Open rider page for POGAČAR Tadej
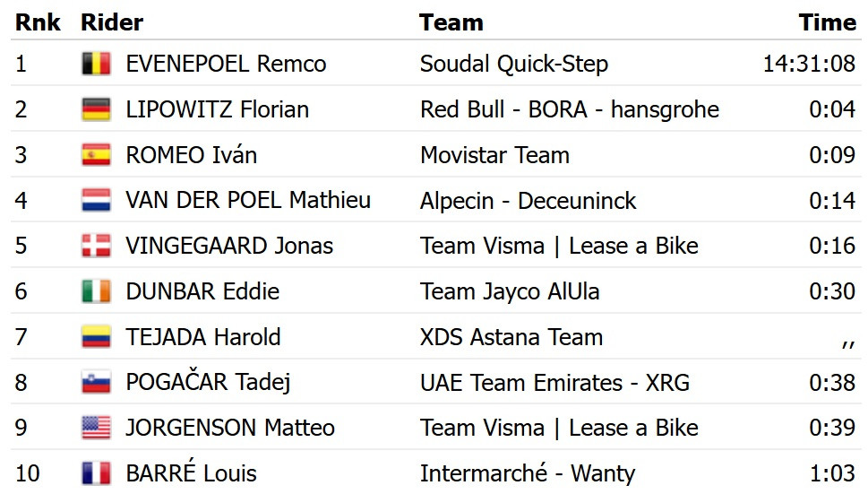This screenshot has height=494, width=868. 208,382
